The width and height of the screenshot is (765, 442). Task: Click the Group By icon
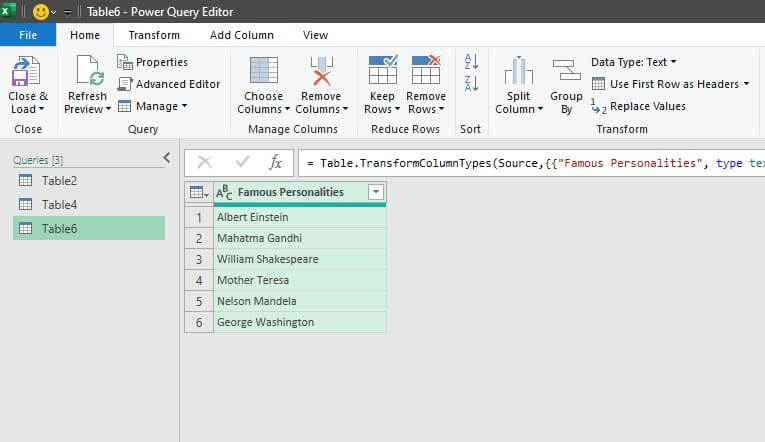pos(566,70)
